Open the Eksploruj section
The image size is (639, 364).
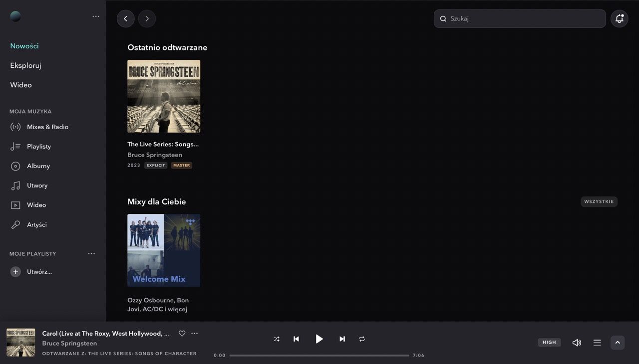(x=25, y=65)
